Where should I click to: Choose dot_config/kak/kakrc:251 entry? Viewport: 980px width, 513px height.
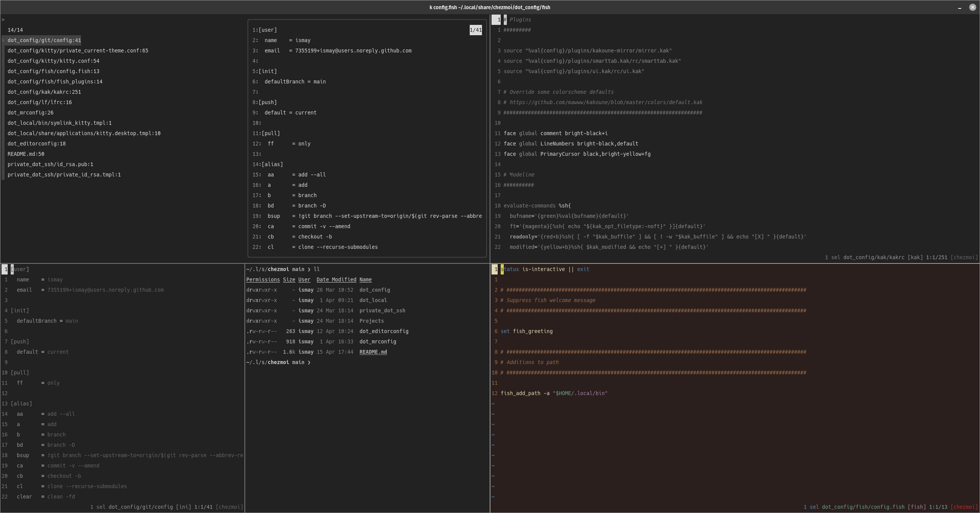(44, 92)
